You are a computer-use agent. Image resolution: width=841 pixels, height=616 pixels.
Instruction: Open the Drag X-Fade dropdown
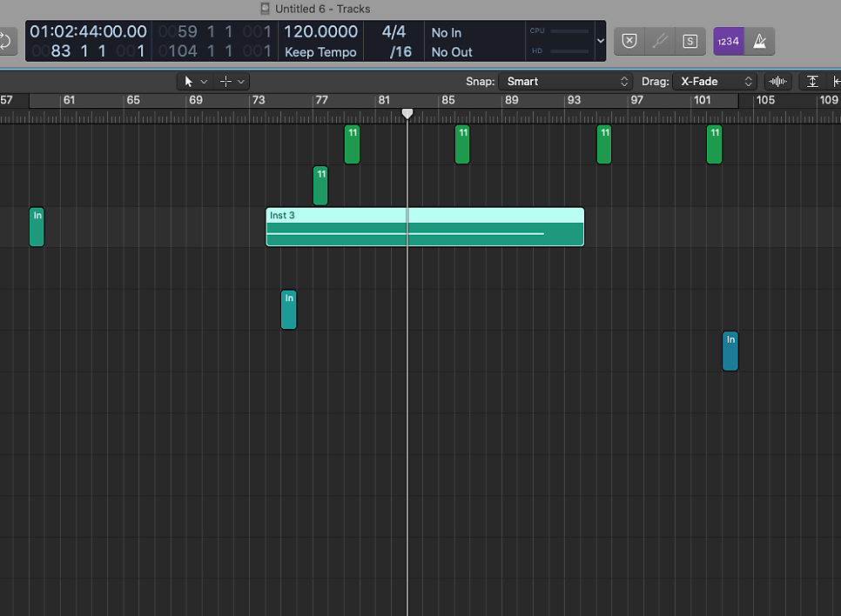tap(715, 82)
